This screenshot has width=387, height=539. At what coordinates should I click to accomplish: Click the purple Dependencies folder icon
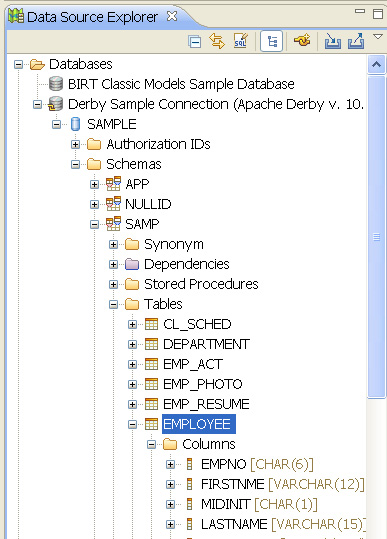pyautogui.click(x=132, y=264)
